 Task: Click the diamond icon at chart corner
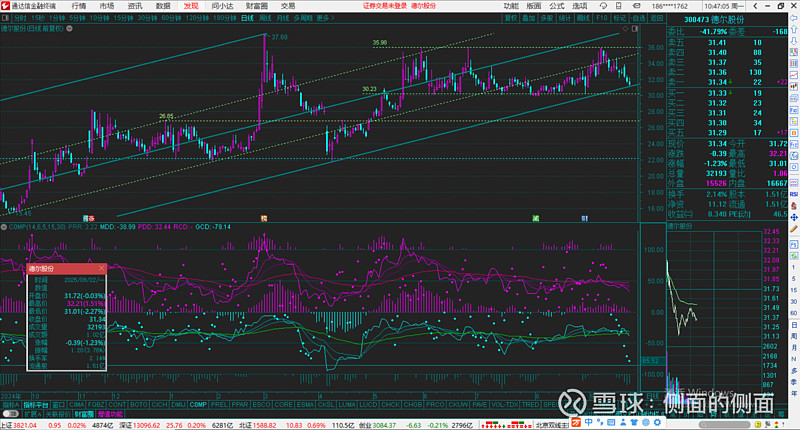(626, 29)
